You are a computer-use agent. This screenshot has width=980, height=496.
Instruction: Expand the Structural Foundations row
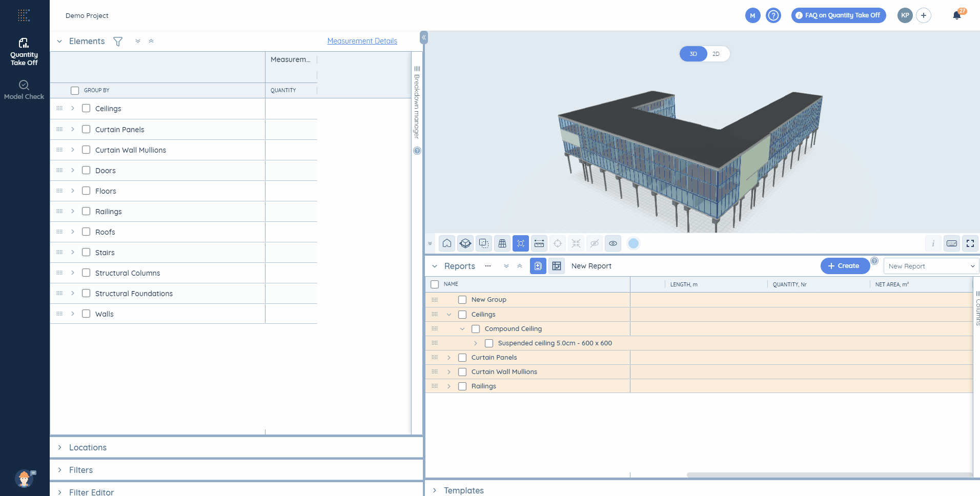[x=73, y=293]
